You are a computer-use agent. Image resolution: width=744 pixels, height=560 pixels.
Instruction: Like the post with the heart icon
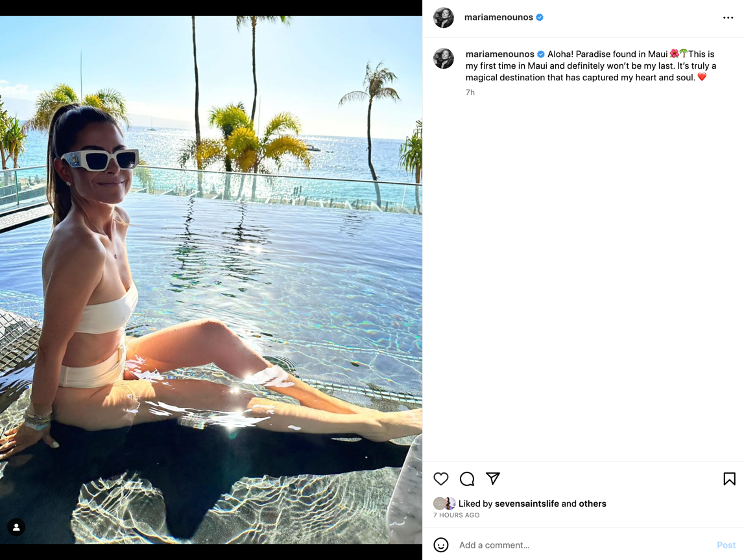point(441,479)
